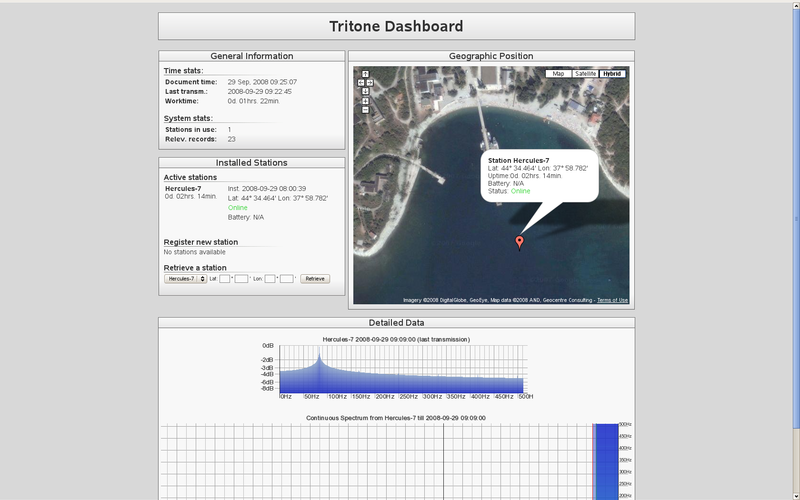
Task: Click the Detailed Data panel header
Action: pos(396,322)
